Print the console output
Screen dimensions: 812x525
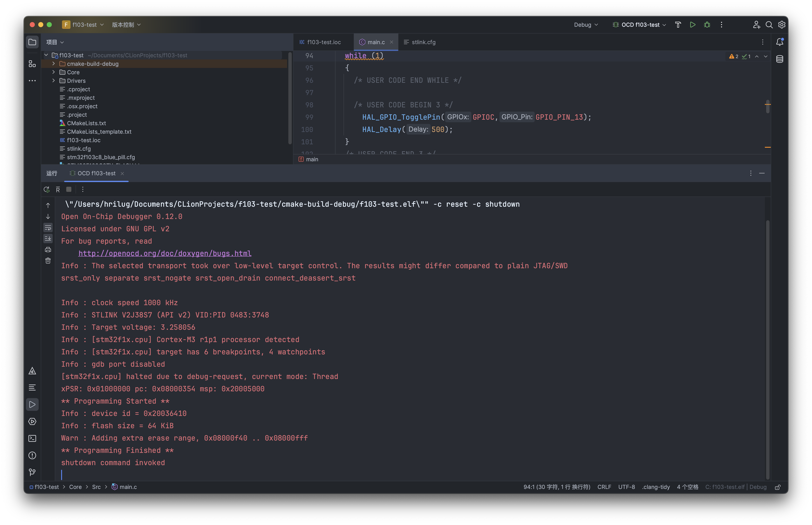48,250
